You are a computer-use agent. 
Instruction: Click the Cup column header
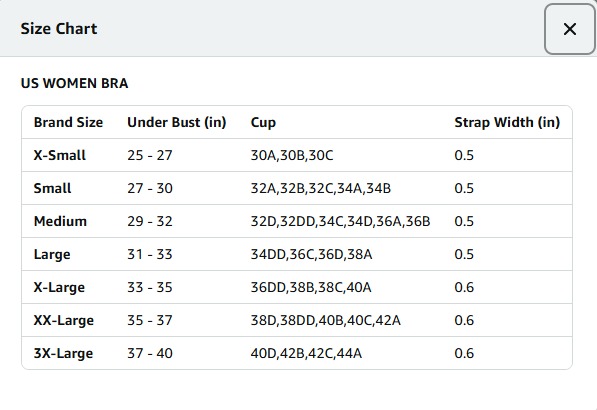click(x=263, y=123)
